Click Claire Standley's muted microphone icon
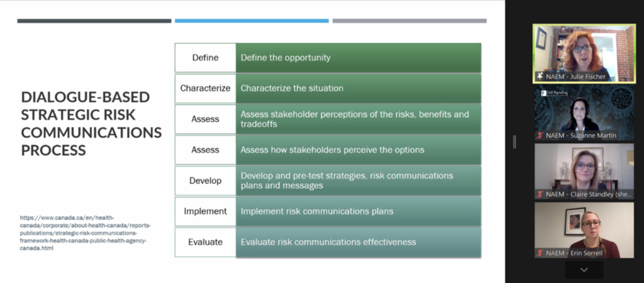Viewport: 644px width, 283px height. coord(540,194)
